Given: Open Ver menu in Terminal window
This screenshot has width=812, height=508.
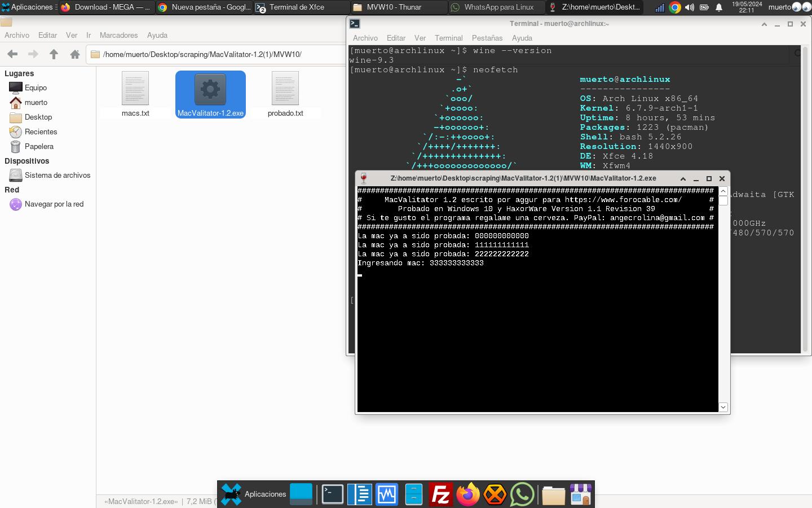Looking at the screenshot, I should [420, 38].
